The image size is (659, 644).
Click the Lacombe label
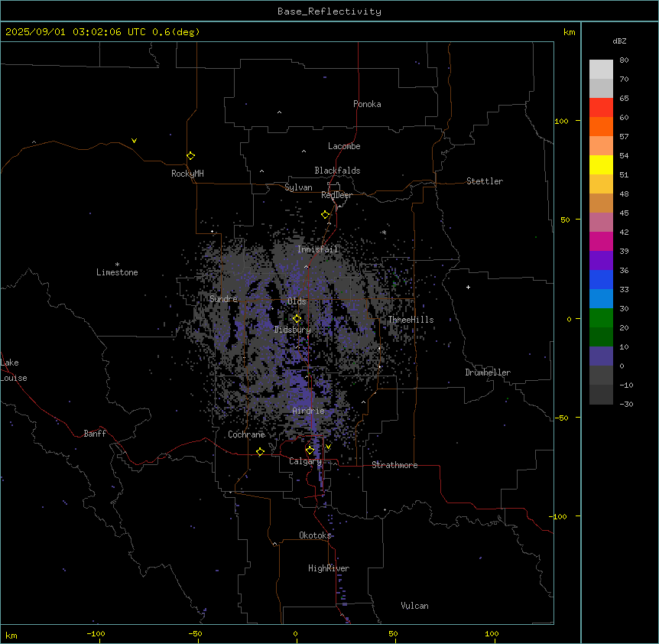344,146
